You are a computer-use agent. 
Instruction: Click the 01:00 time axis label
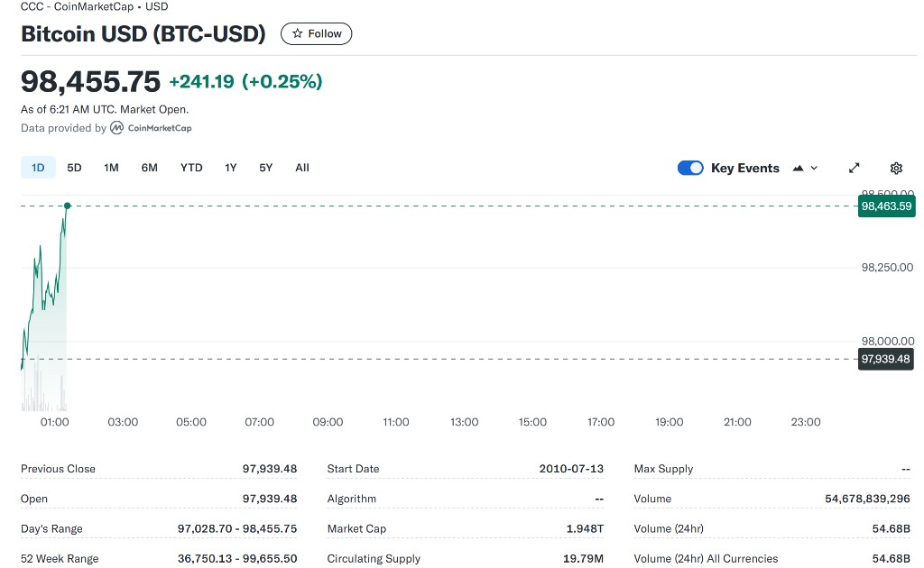click(x=55, y=422)
